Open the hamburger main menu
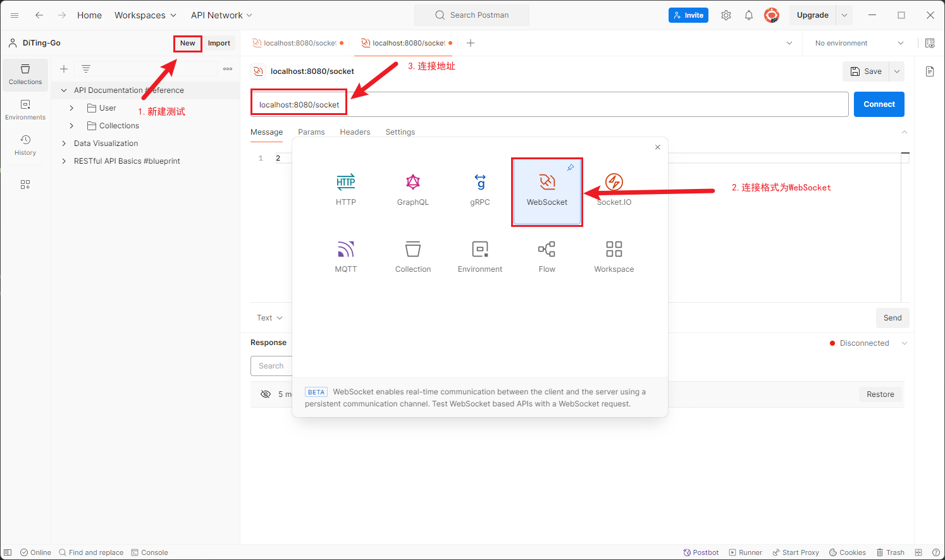 tap(15, 15)
